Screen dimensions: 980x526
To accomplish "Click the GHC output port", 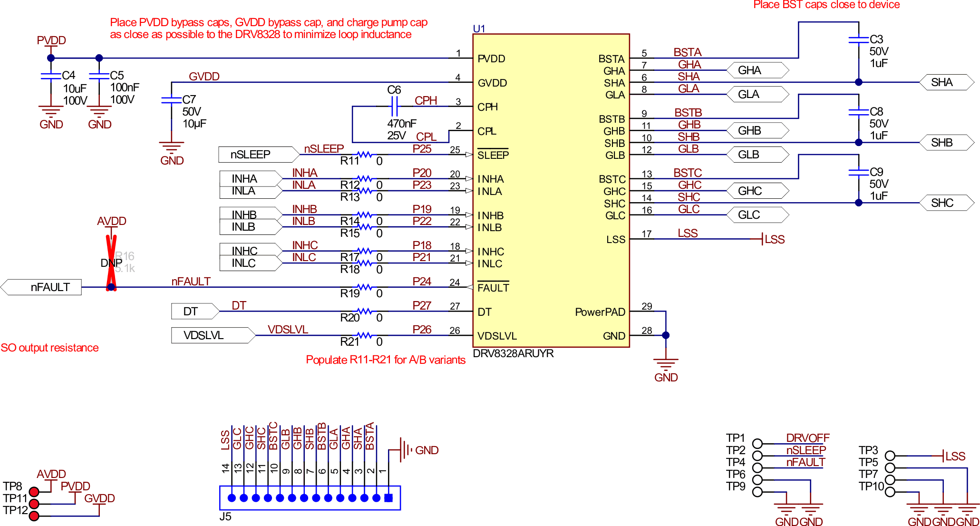I will click(758, 191).
